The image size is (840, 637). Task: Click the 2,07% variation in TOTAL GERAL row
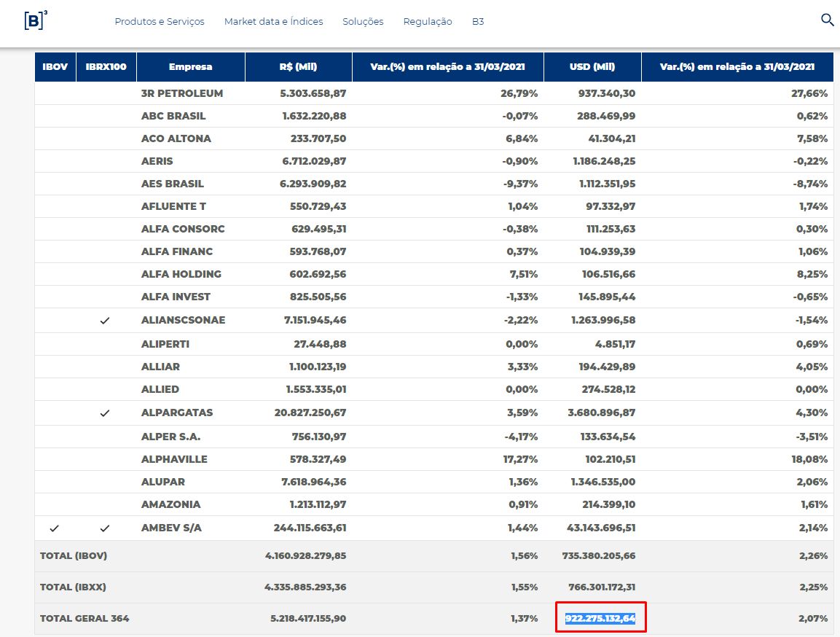tap(813, 618)
